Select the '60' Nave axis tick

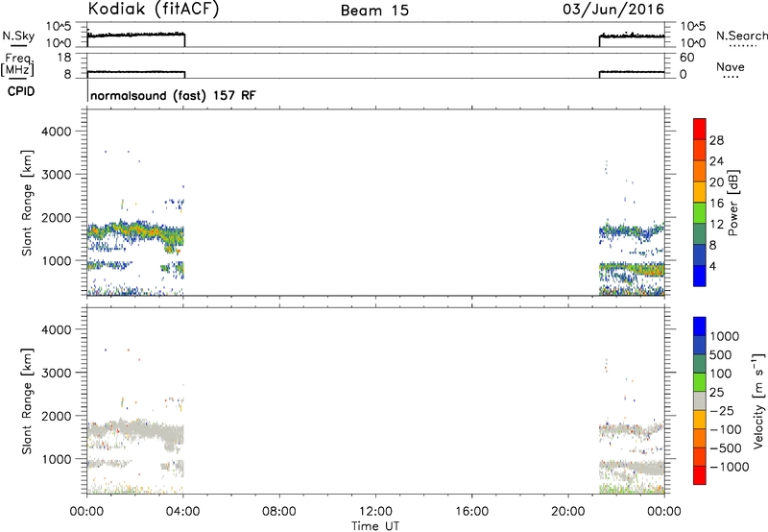coord(686,58)
